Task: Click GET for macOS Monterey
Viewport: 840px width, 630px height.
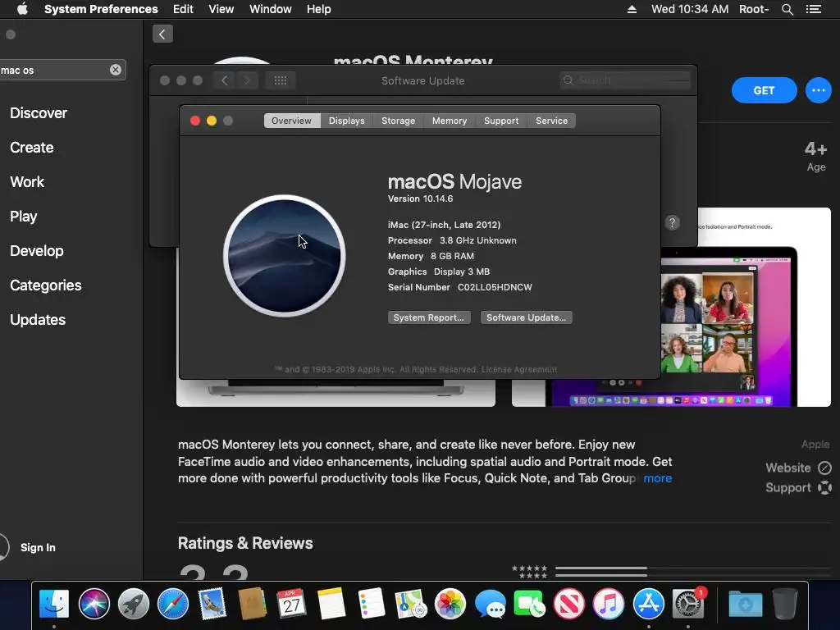Action: (764, 90)
